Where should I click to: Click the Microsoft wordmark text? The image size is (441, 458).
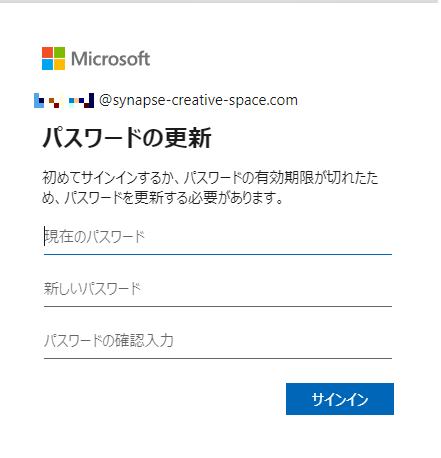pyautogui.click(x=110, y=59)
